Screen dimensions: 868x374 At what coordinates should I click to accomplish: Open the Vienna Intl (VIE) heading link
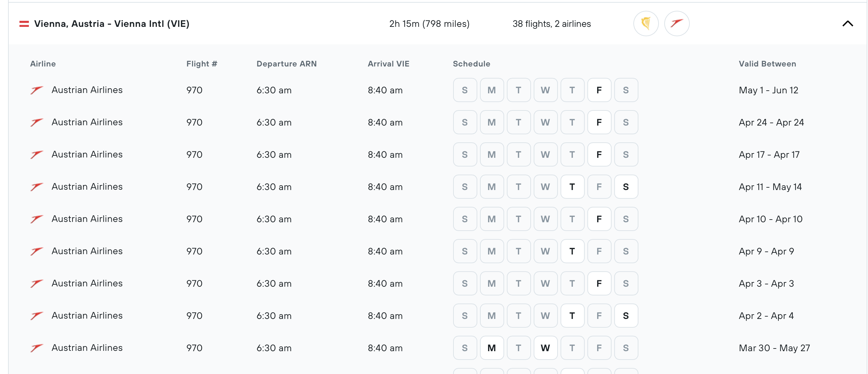[111, 24]
